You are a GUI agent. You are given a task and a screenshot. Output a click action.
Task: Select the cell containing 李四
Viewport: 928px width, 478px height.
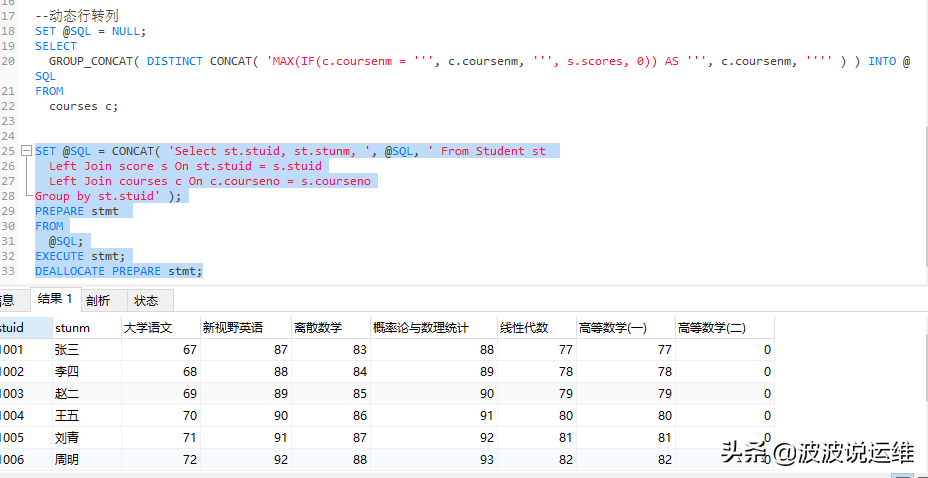(87, 372)
